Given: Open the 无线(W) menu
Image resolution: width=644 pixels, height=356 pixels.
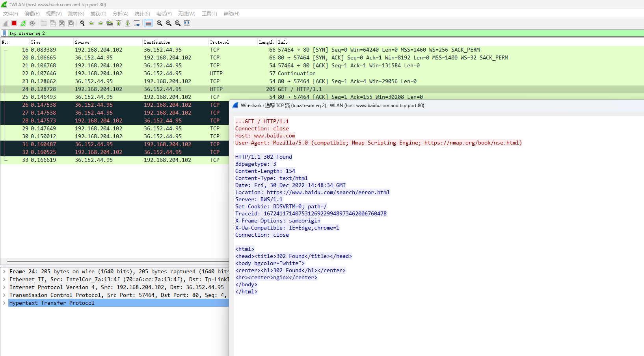Looking at the screenshot, I should click(186, 14).
